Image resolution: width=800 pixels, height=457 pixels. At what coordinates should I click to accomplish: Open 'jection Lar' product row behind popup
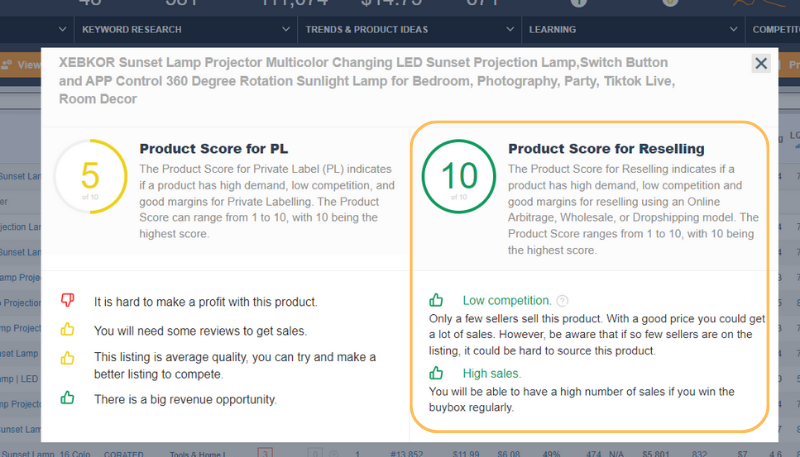[x=20, y=227]
